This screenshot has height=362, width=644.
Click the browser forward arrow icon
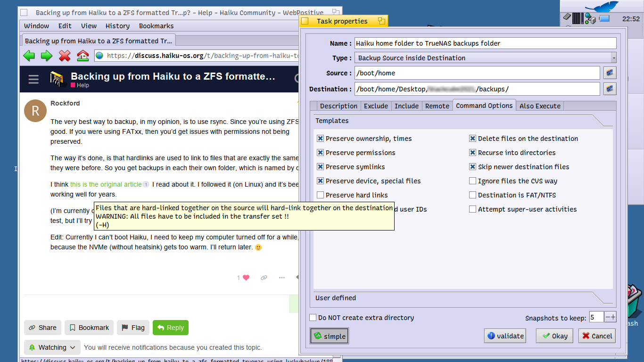47,56
